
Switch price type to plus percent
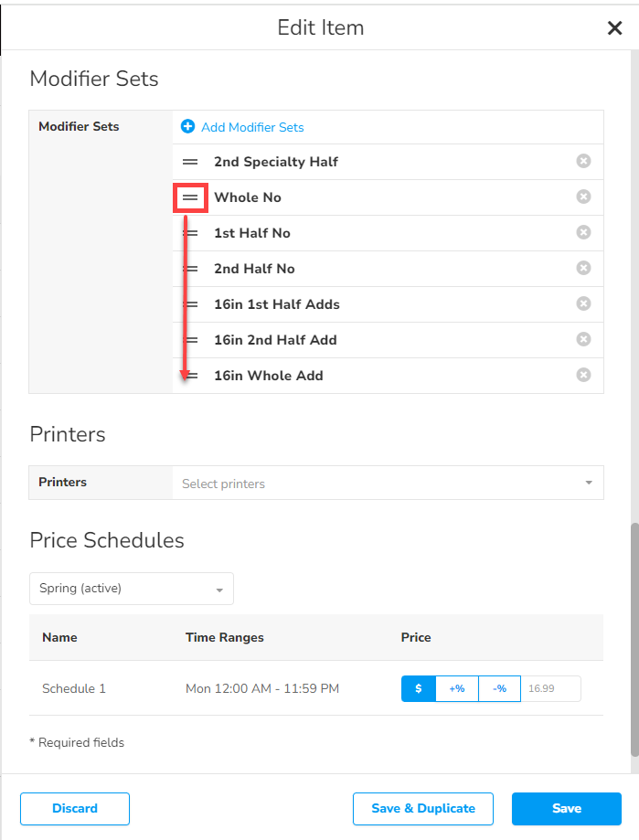(x=457, y=688)
